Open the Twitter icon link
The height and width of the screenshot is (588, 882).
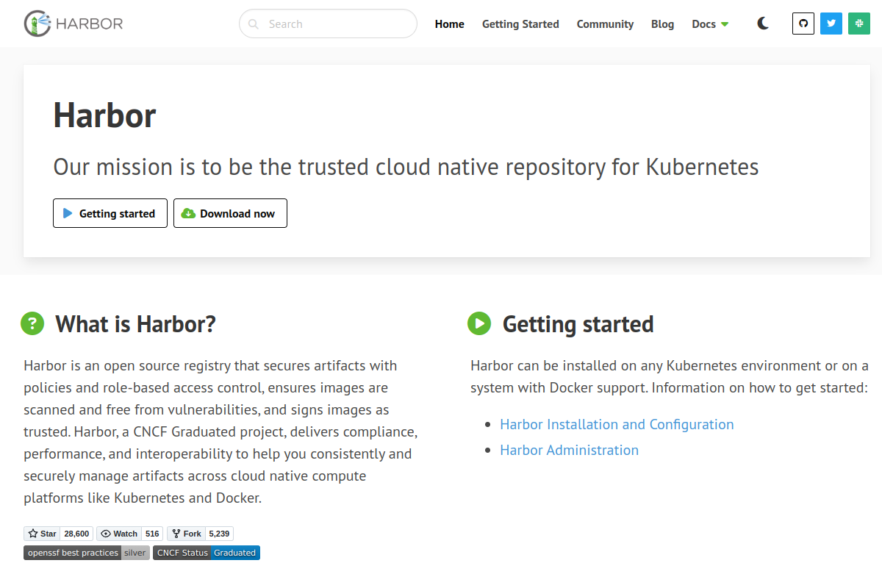click(x=831, y=24)
